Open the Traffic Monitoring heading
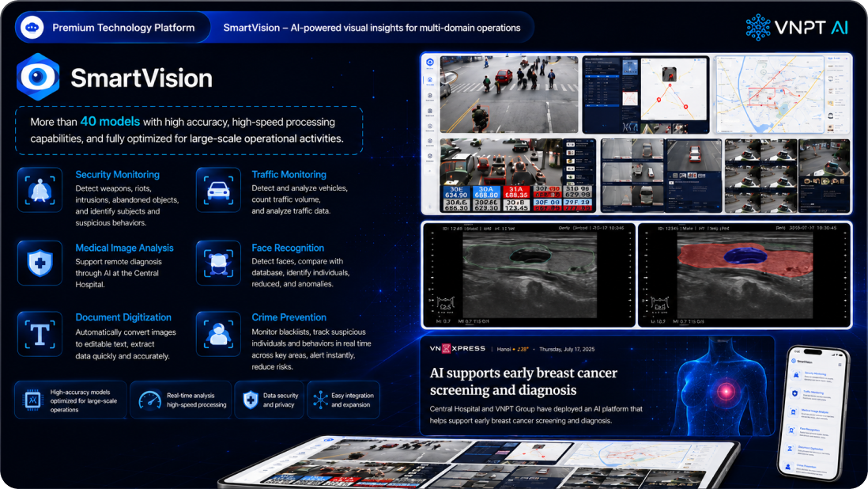Viewport: 868px width, 489px height. (x=289, y=174)
